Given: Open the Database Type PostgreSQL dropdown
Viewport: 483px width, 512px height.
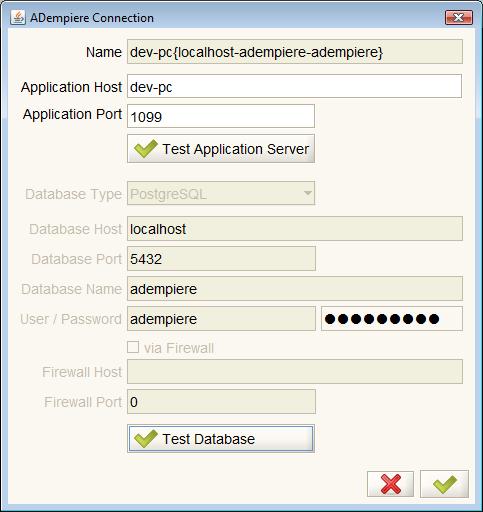Looking at the screenshot, I should [221, 193].
